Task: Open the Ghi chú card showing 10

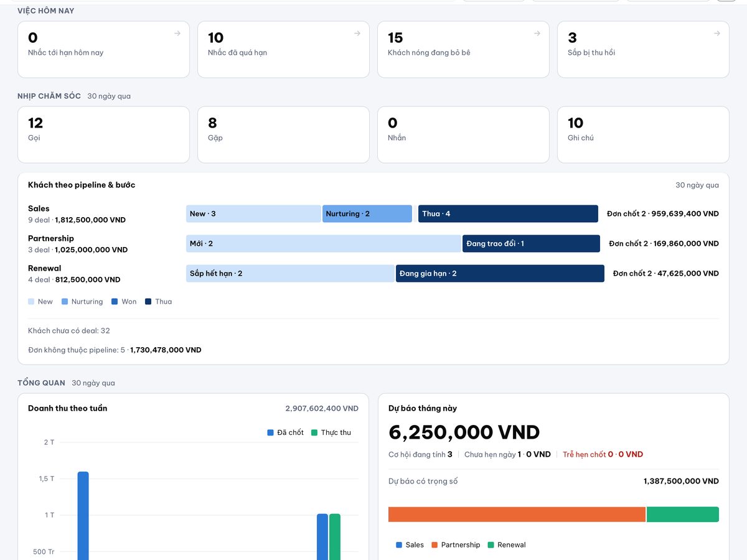Action: (x=643, y=134)
